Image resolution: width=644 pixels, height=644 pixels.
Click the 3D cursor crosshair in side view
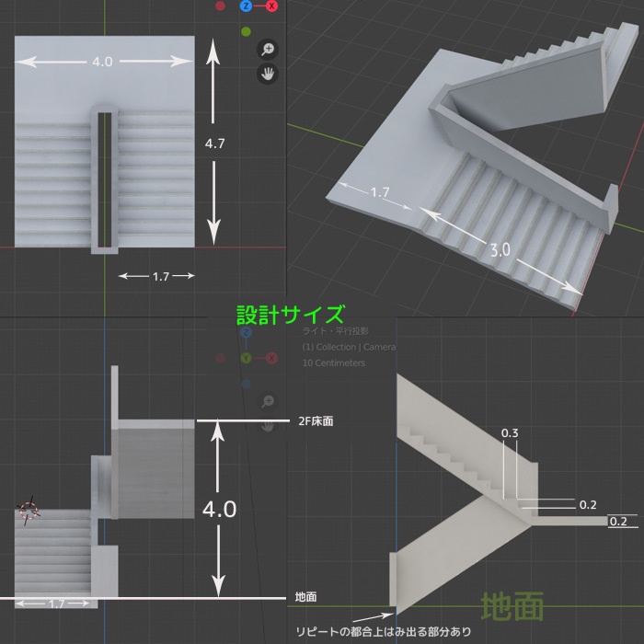[29, 511]
